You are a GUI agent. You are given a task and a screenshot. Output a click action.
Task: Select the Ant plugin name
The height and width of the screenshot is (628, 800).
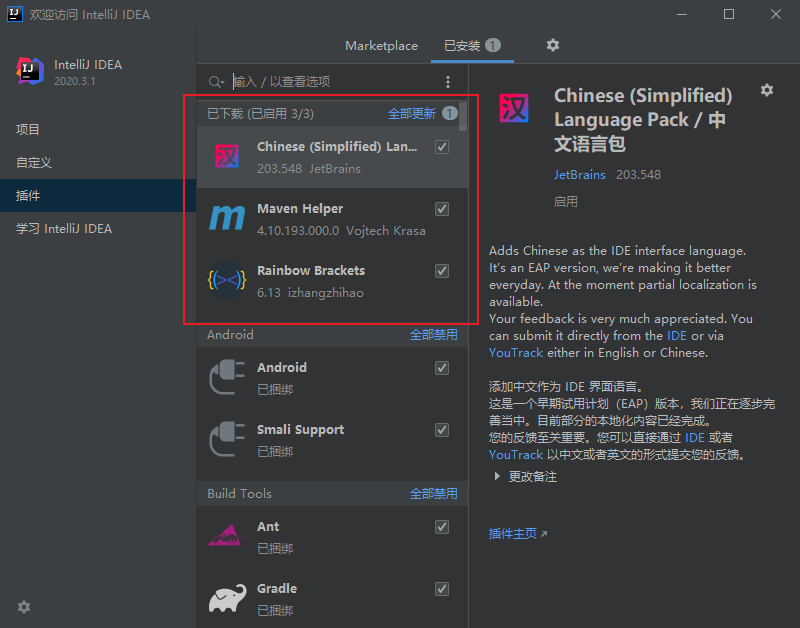(x=268, y=526)
